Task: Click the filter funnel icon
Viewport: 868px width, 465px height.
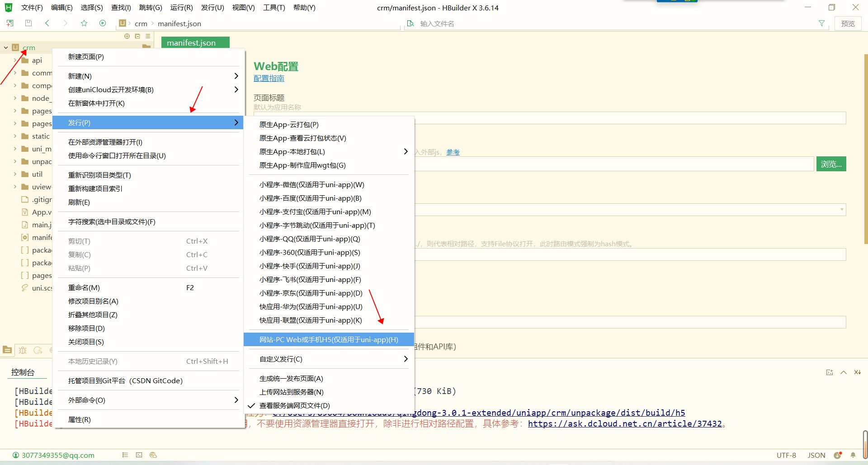Action: (x=821, y=23)
